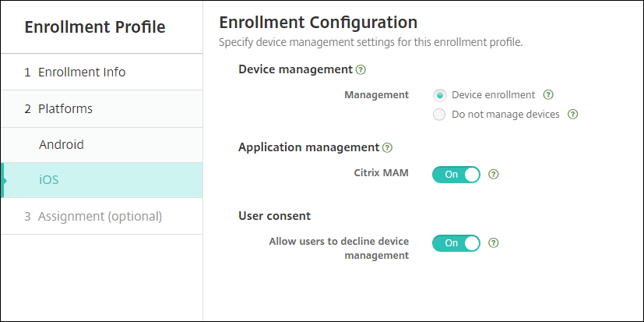Select the iOS platform item
This screenshot has height=322, width=644.
coord(49,180)
